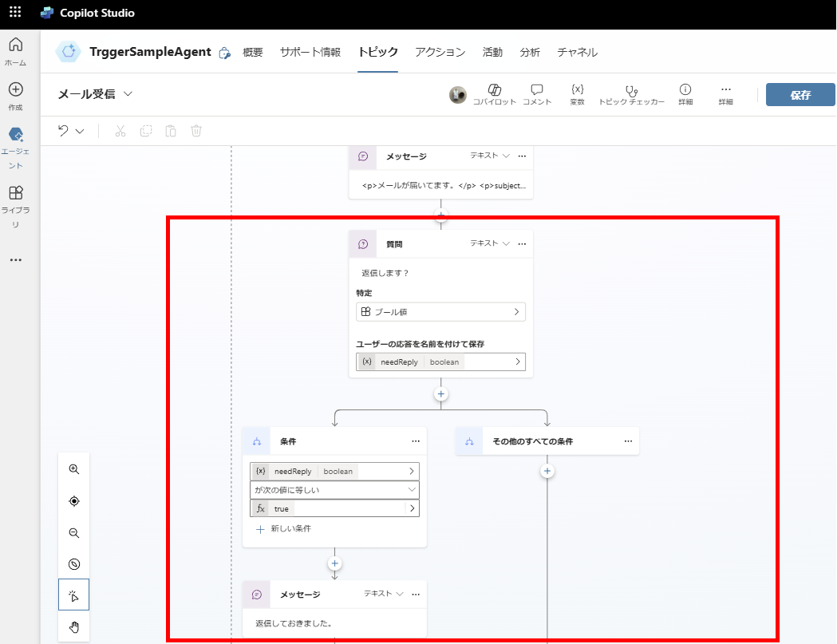
Task: Open the コメント panel icon
Action: click(536, 94)
